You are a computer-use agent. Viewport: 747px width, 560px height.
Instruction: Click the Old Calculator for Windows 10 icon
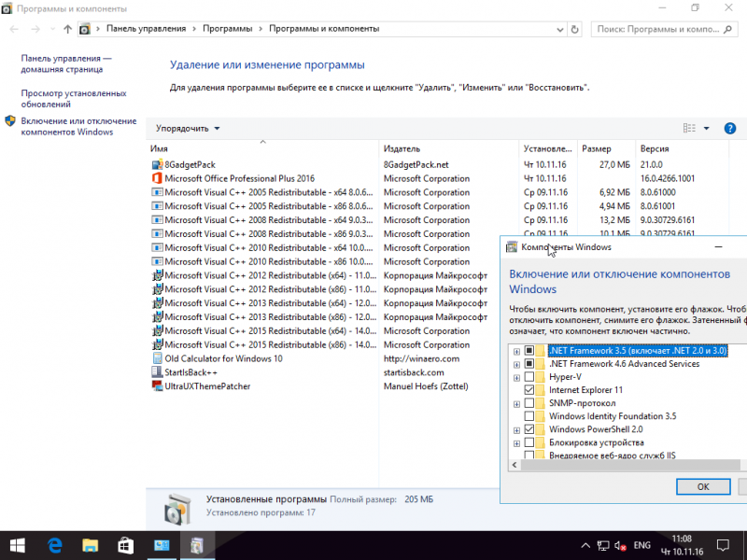click(157, 358)
